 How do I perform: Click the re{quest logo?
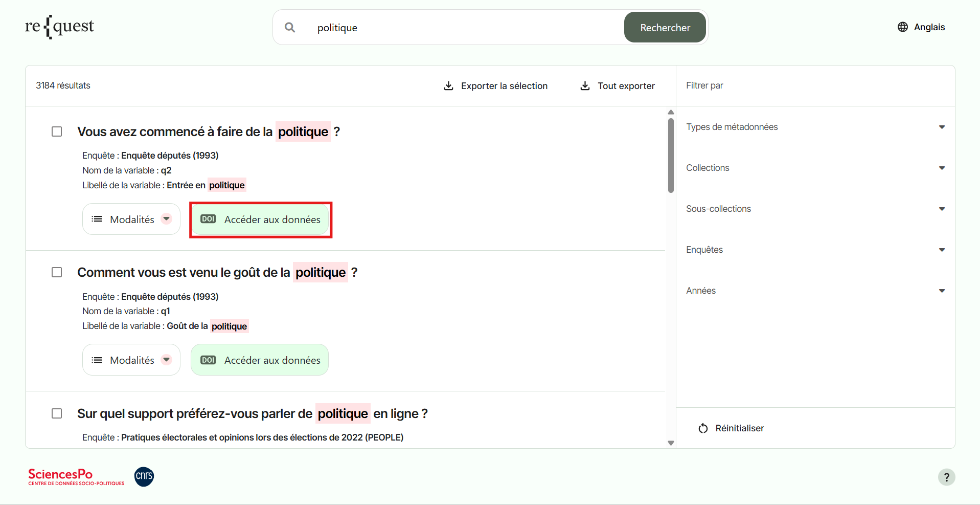point(60,27)
